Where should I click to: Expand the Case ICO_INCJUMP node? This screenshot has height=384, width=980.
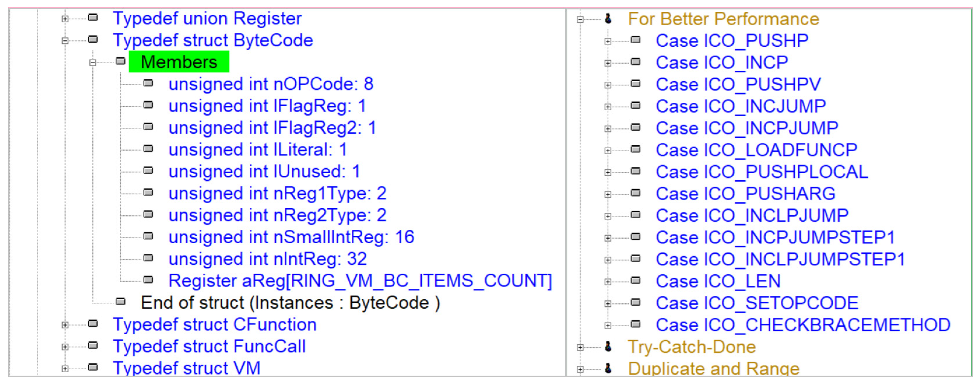tap(608, 107)
